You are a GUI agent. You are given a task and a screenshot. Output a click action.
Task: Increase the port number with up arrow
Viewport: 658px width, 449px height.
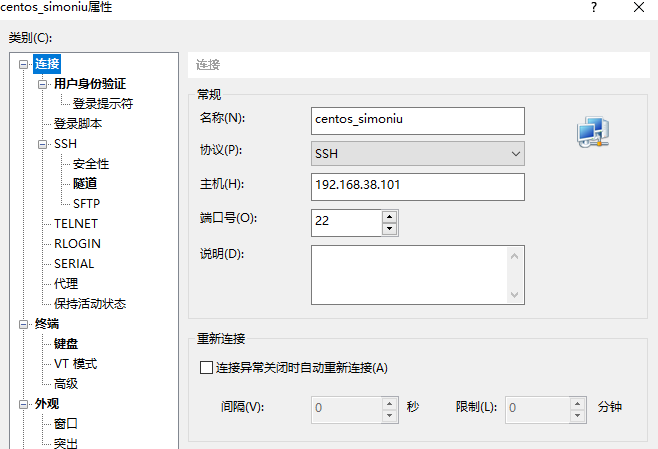(389, 215)
